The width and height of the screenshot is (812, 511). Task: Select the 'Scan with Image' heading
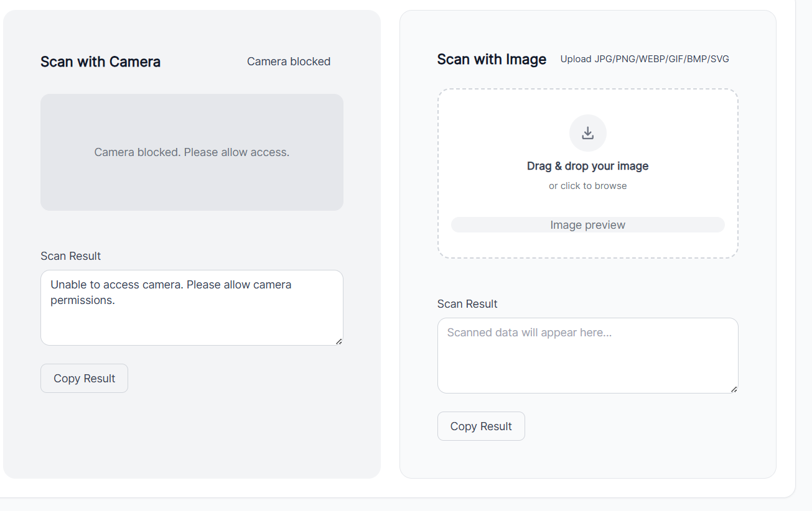[492, 59]
